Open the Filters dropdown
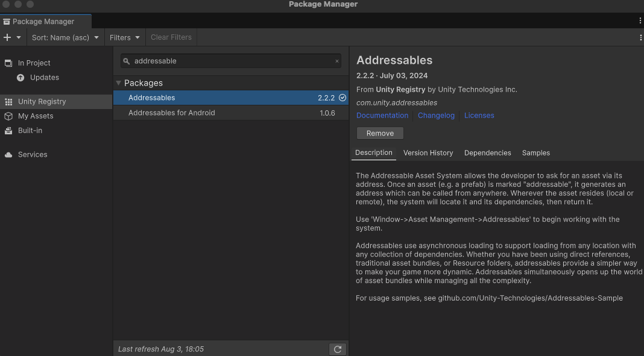Viewport: 644px width, 356px height. 125,37
